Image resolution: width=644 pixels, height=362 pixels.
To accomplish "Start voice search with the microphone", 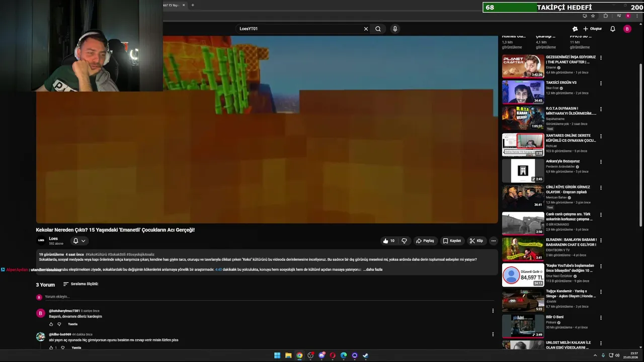I will tap(395, 29).
